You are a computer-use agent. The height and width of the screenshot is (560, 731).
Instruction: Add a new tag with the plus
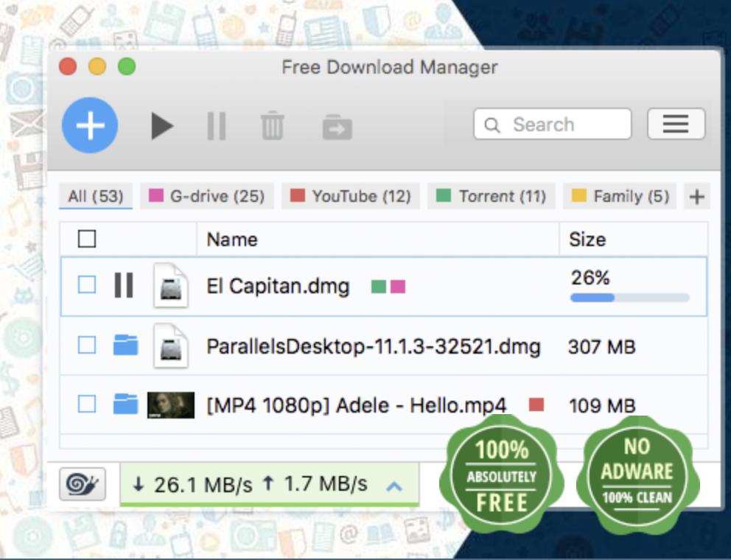point(697,197)
